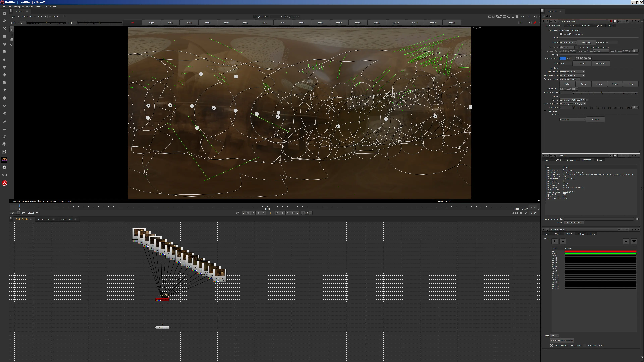Viewport: 644px width, 362px height.
Task: Open the Camera Layout Spherical Layout dropdown
Action: [x=570, y=79]
